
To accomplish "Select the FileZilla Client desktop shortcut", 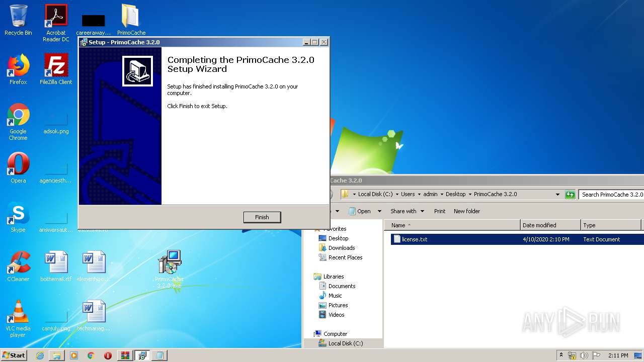I will (56, 69).
